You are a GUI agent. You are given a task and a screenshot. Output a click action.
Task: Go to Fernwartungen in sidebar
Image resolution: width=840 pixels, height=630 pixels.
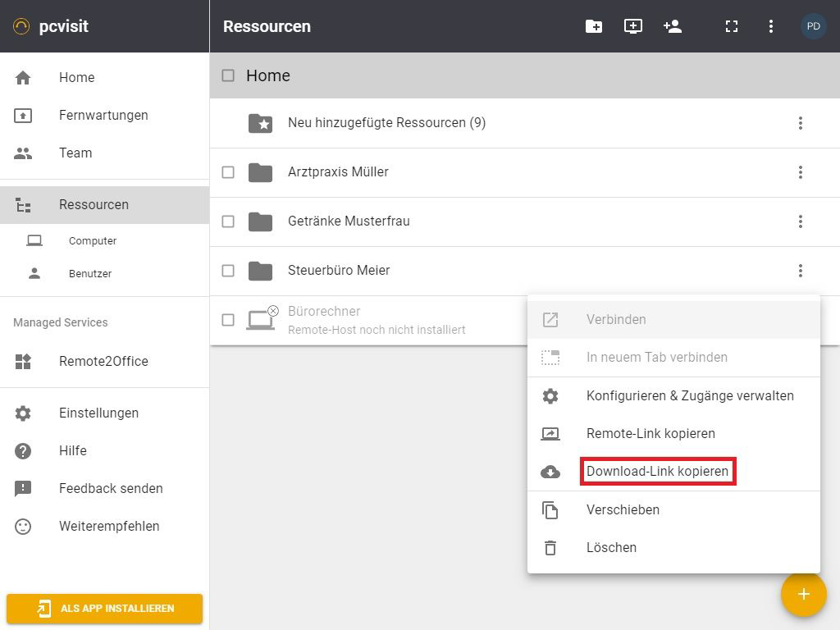click(x=103, y=116)
